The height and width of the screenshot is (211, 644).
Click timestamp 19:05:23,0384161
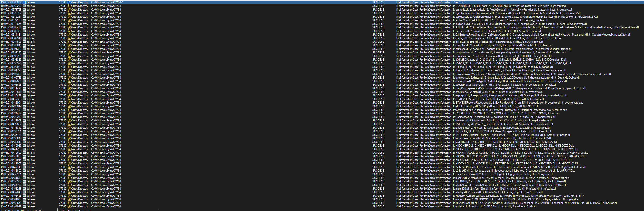[11, 35]
